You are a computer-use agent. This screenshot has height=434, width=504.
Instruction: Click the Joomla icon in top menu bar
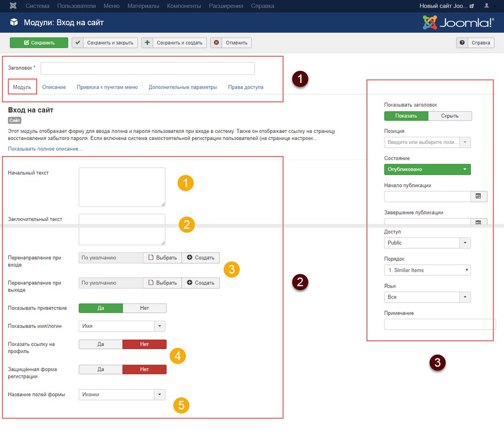[13, 6]
